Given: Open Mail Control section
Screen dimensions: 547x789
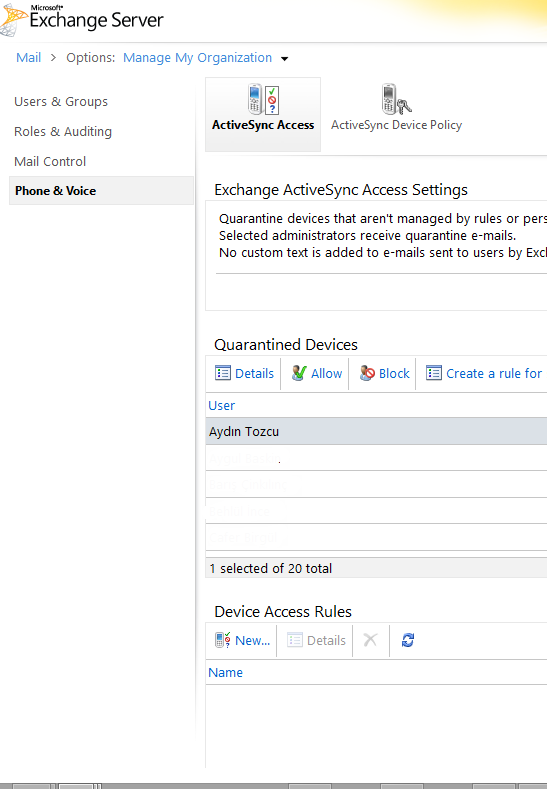Looking at the screenshot, I should pyautogui.click(x=50, y=162).
